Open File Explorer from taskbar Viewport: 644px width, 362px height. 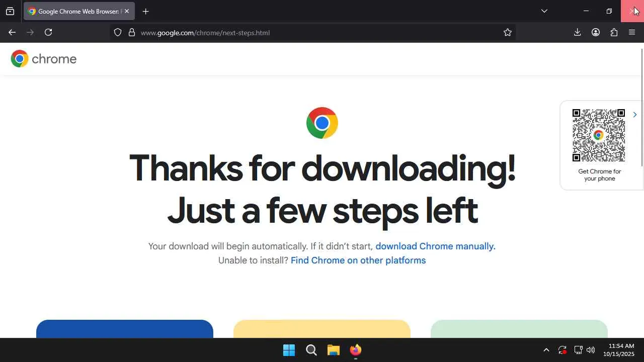tap(334, 350)
